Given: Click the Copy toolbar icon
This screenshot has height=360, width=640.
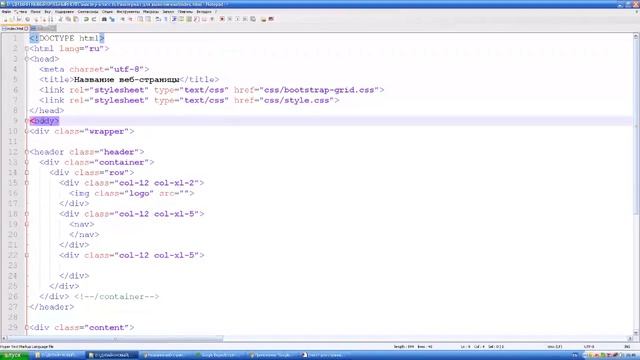Looking at the screenshot, I should point(68,19).
